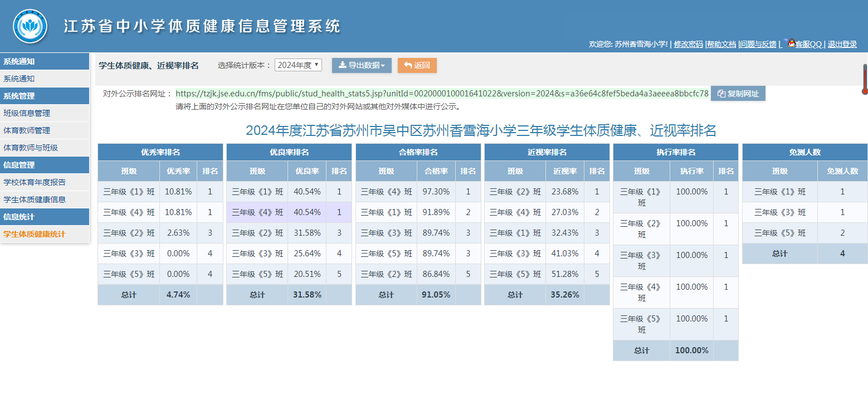Click 三年级《5》班 in the 免测人数 table
The width and height of the screenshot is (868, 414).
coord(780,233)
